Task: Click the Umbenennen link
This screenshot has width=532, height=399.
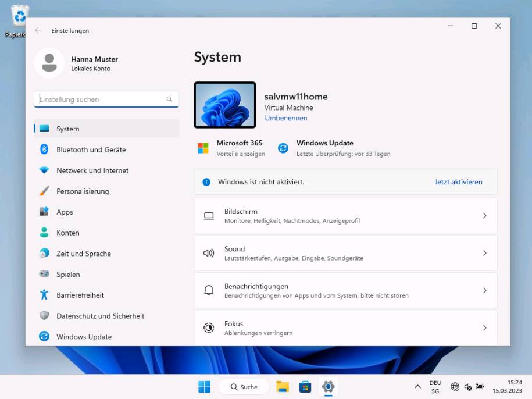Action: tap(285, 118)
